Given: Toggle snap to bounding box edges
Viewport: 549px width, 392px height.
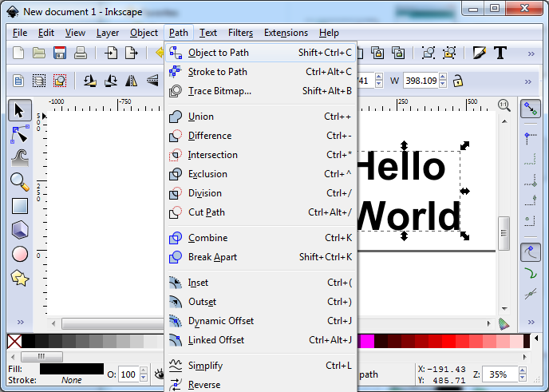Looking at the screenshot, I should pos(531,159).
